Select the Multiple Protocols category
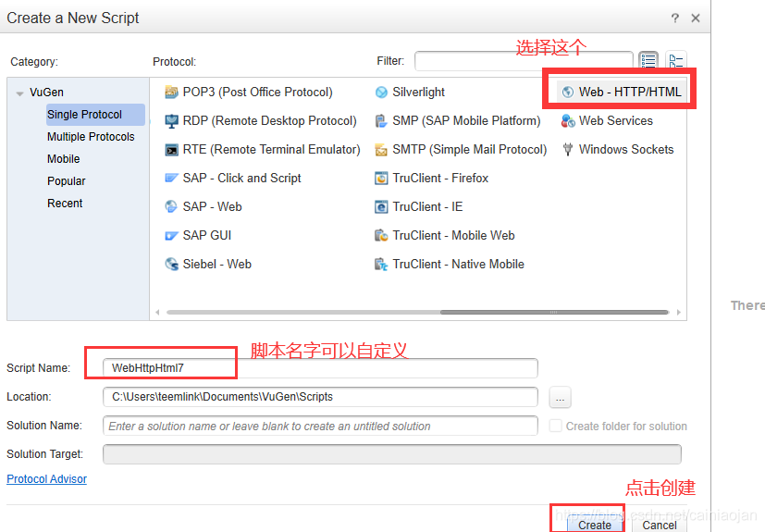The height and width of the screenshot is (532, 765). point(91,137)
